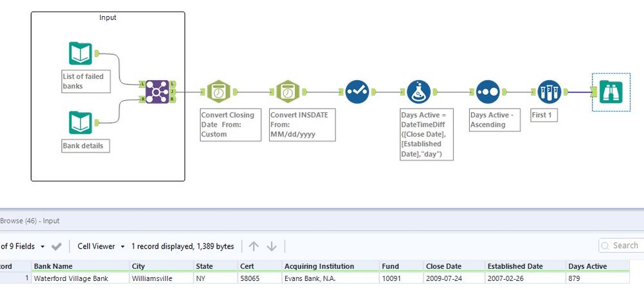Click the 1 record displayed status text

coord(183,246)
